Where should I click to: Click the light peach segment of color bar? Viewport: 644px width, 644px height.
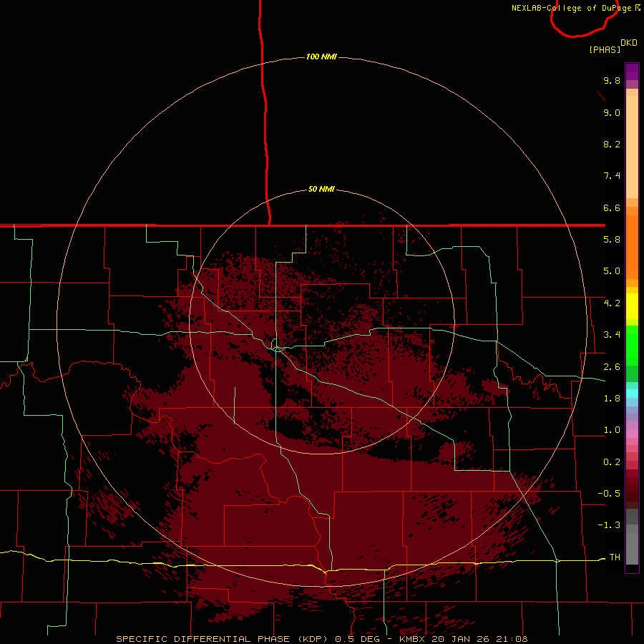click(x=632, y=147)
